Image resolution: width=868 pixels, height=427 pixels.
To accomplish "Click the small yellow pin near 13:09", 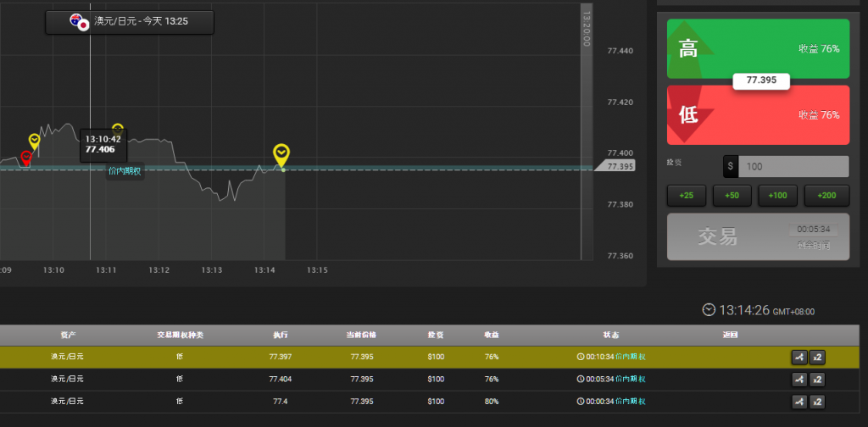I will click(34, 141).
